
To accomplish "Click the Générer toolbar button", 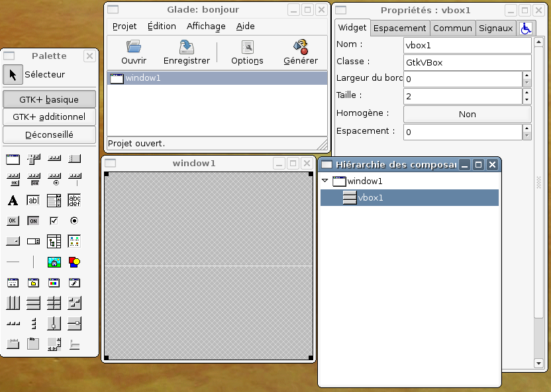I will pos(301,52).
